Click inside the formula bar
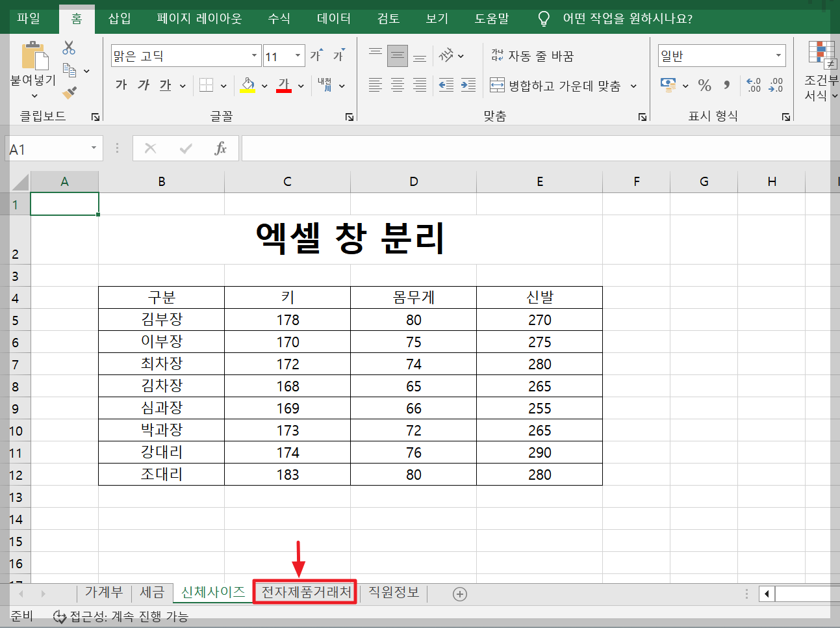 455,148
